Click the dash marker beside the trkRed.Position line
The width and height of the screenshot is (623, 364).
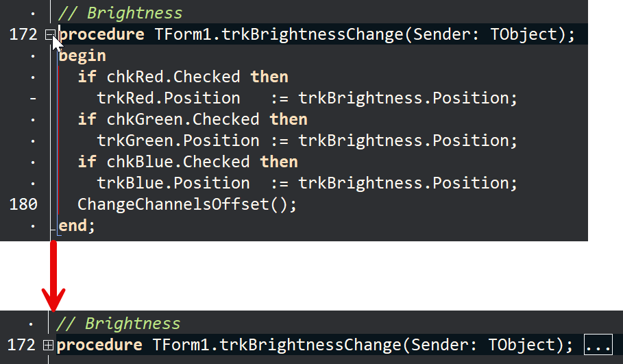click(33, 98)
